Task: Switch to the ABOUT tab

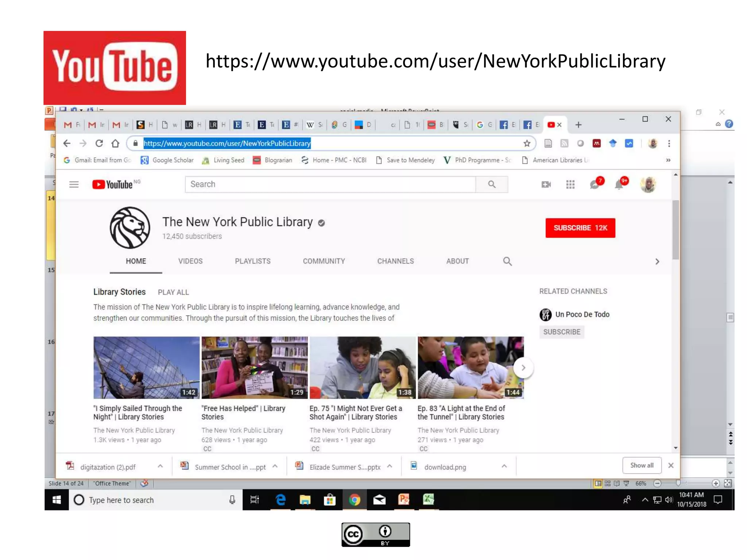Action: click(x=457, y=261)
